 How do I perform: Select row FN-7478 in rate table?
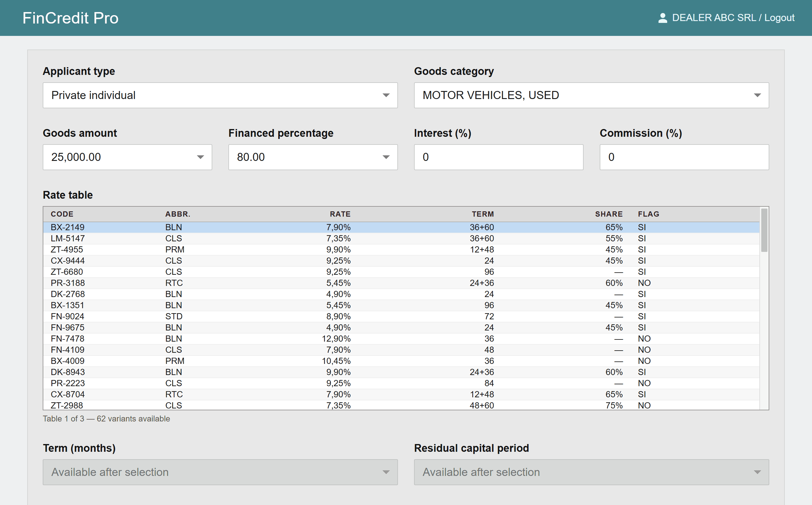tap(401, 339)
